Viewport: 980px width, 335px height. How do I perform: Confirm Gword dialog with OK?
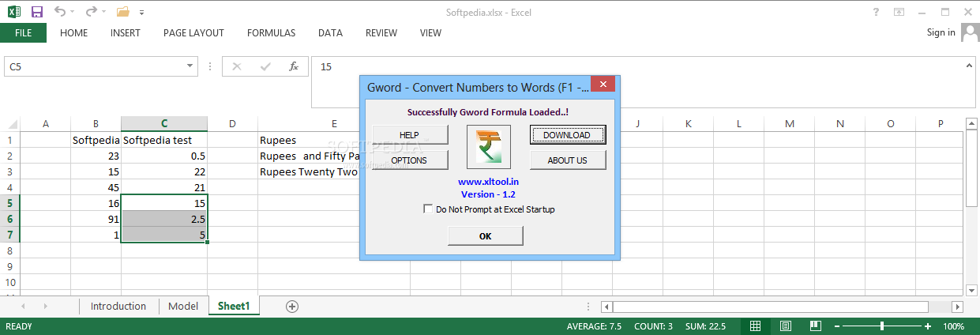(485, 236)
